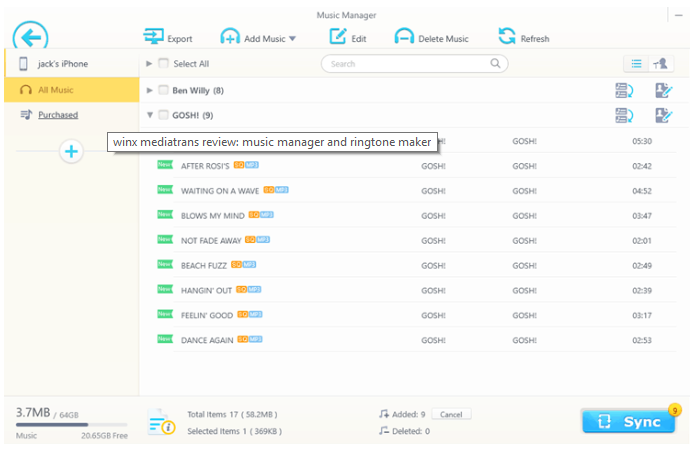Viewport: 696px width, 456px height.
Task: Select jack's iPhone device
Action: pos(72,64)
